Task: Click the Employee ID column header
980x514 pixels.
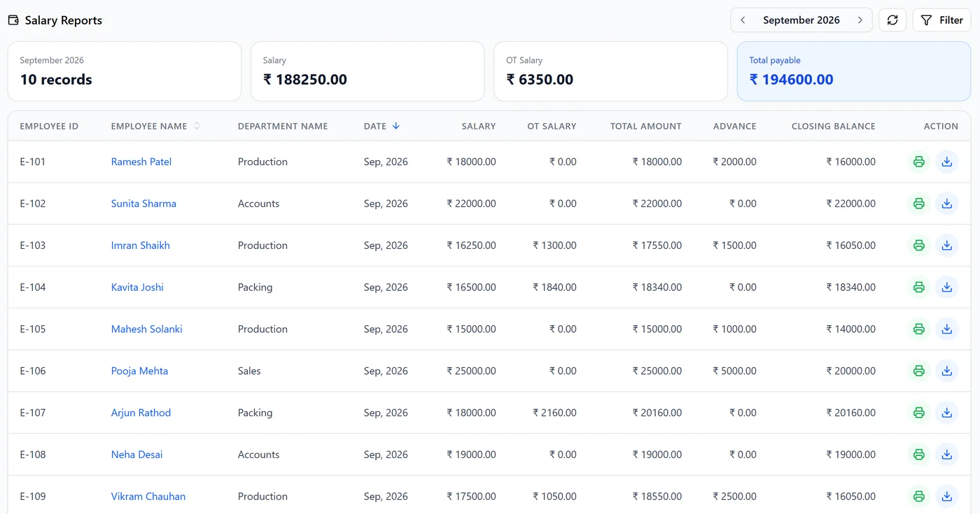Action: (49, 127)
